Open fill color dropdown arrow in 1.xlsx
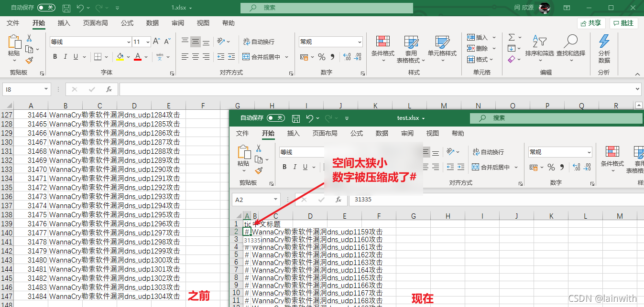Screen dimensions: 644x307 click(x=129, y=57)
